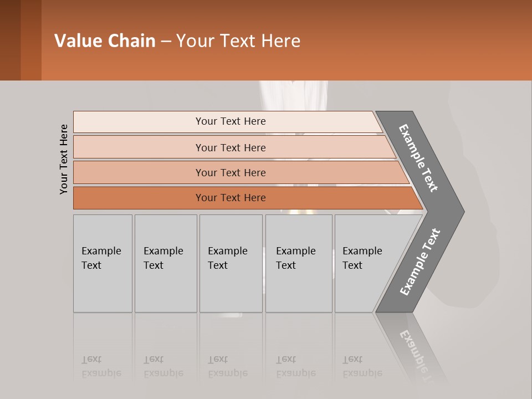Click the bold "Value Chain" title words
The height and width of the screenshot is (399, 532).
(105, 41)
